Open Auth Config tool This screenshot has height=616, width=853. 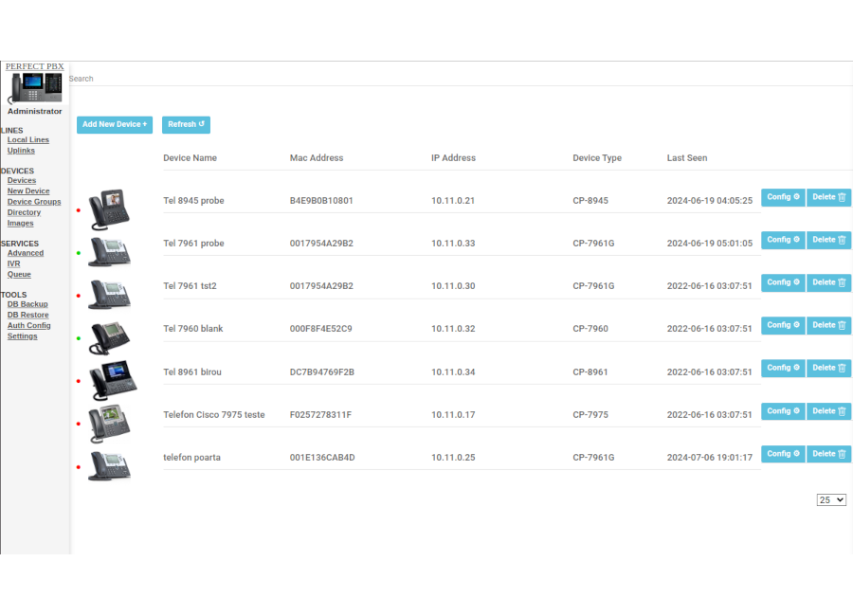28,325
